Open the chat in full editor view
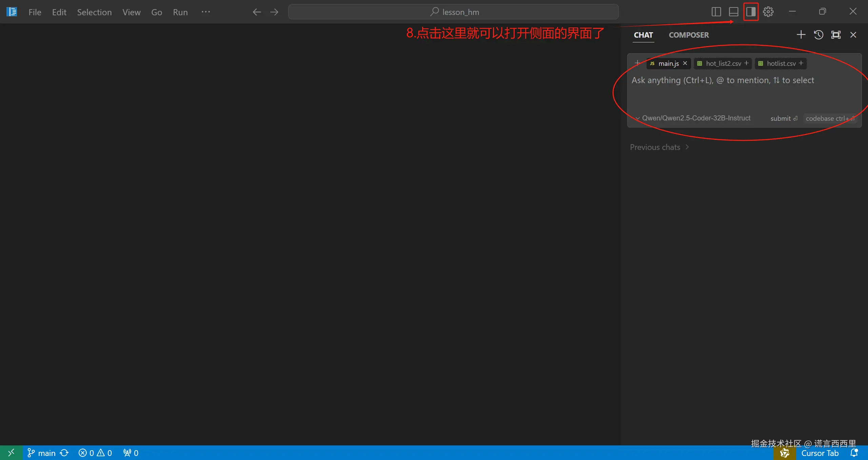This screenshot has width=868, height=460. point(836,35)
